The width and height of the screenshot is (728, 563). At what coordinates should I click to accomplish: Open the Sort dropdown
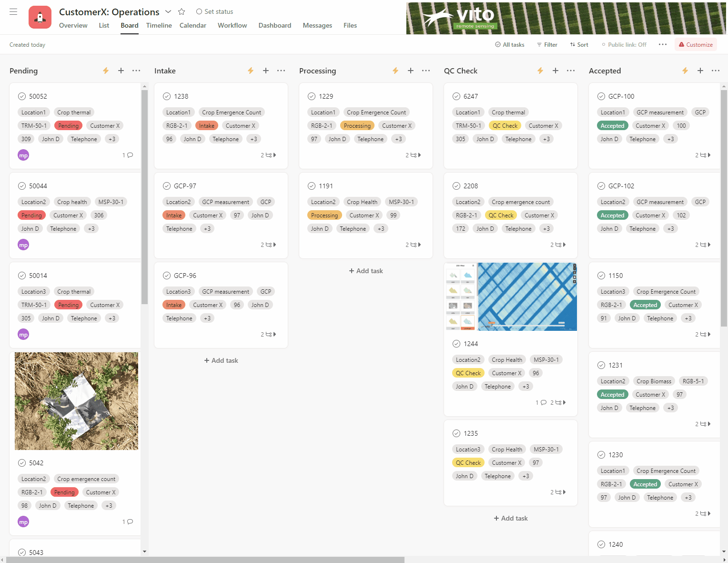click(x=579, y=44)
